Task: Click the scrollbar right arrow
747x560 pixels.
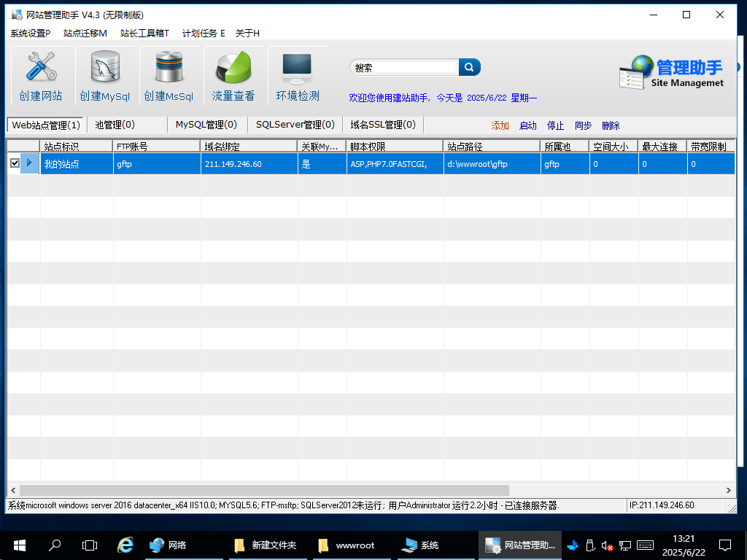Action: click(x=729, y=490)
